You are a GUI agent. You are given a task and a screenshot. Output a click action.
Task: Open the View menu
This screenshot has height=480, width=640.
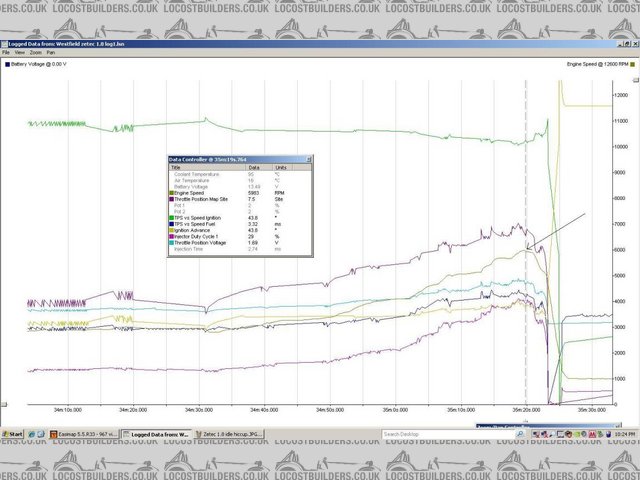point(20,53)
